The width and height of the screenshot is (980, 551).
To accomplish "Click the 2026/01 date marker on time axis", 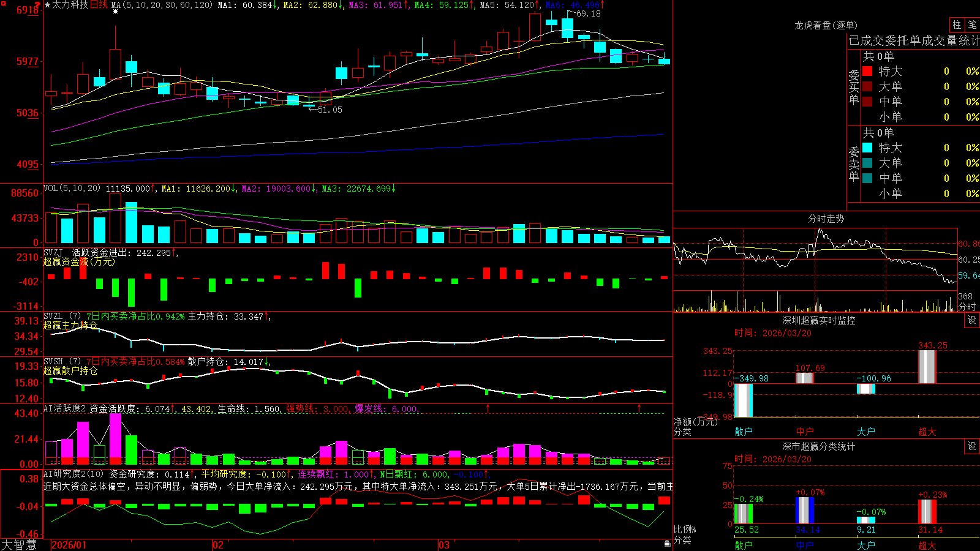I will (x=69, y=545).
